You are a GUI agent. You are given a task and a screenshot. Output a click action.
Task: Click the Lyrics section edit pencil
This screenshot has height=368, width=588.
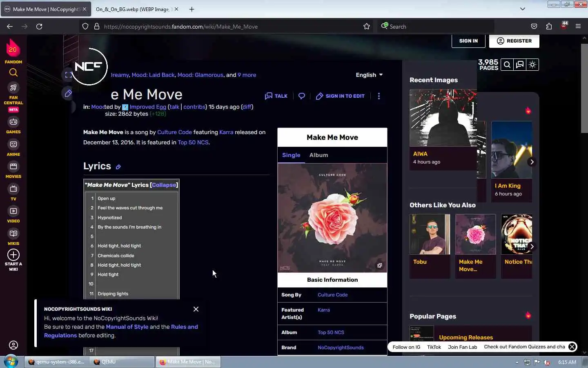tap(118, 167)
